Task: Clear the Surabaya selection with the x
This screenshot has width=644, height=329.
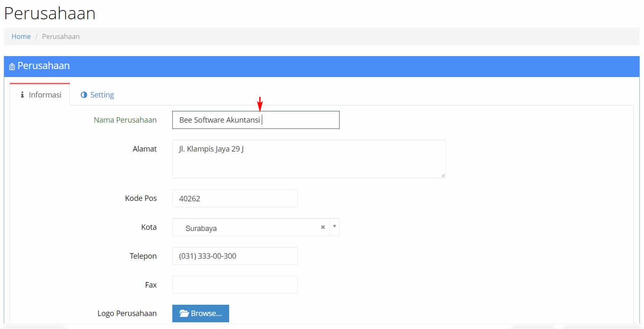Action: (x=323, y=227)
